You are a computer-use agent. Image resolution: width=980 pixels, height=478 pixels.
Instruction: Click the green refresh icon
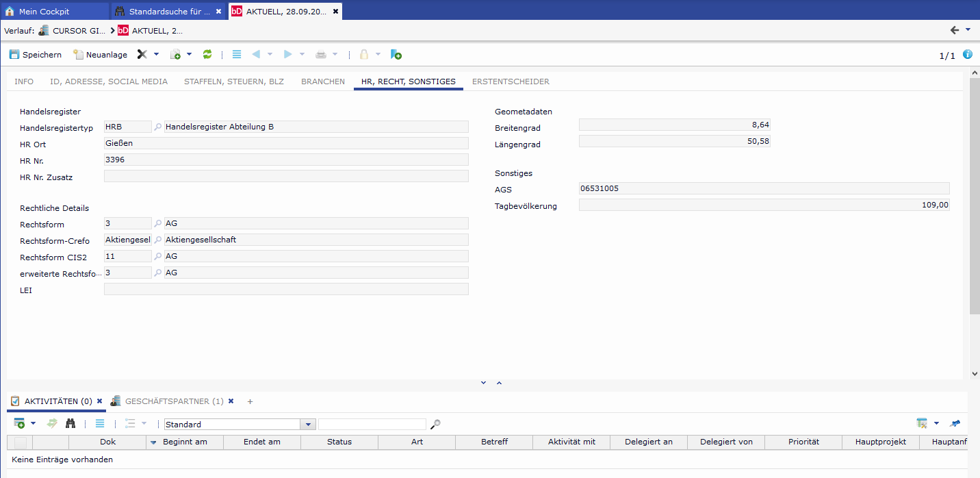(x=207, y=54)
